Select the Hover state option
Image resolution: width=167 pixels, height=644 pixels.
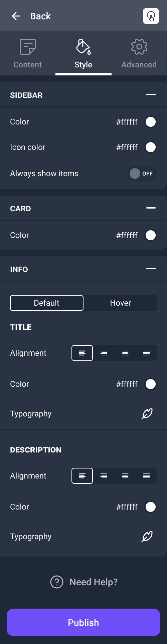120,303
